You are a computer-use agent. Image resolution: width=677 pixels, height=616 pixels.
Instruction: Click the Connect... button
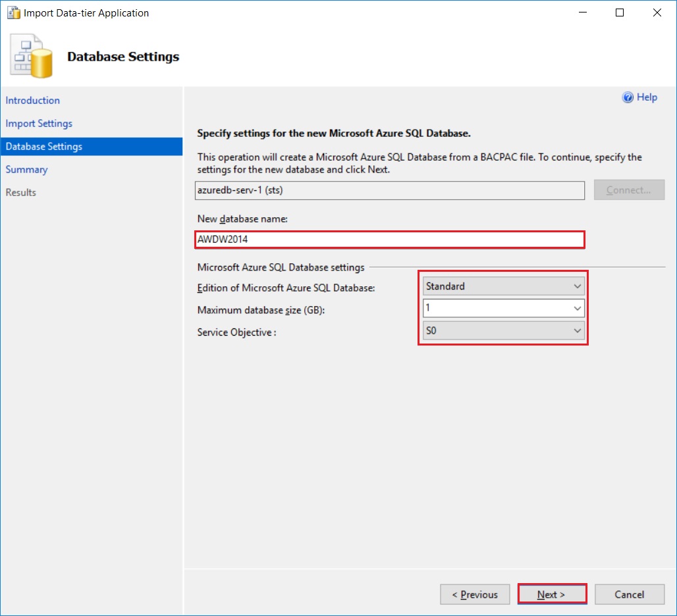629,190
